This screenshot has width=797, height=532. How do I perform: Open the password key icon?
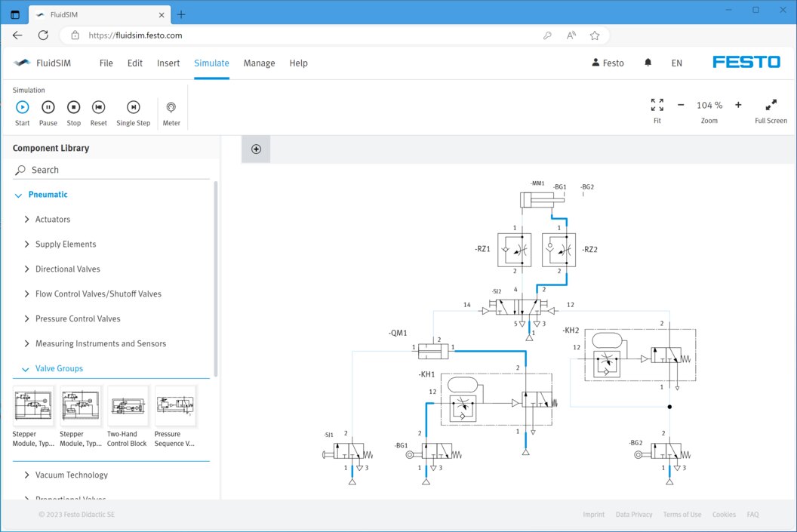click(547, 35)
